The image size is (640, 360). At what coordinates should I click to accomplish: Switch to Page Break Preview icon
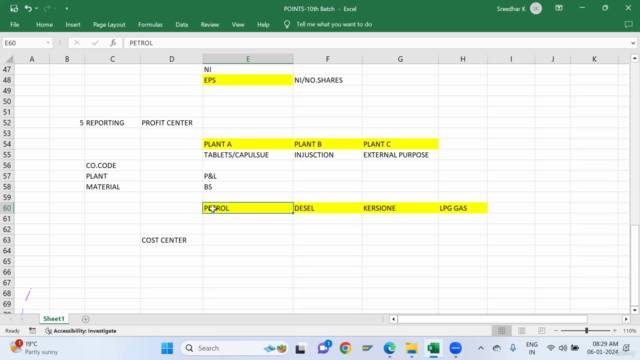[x=542, y=331]
